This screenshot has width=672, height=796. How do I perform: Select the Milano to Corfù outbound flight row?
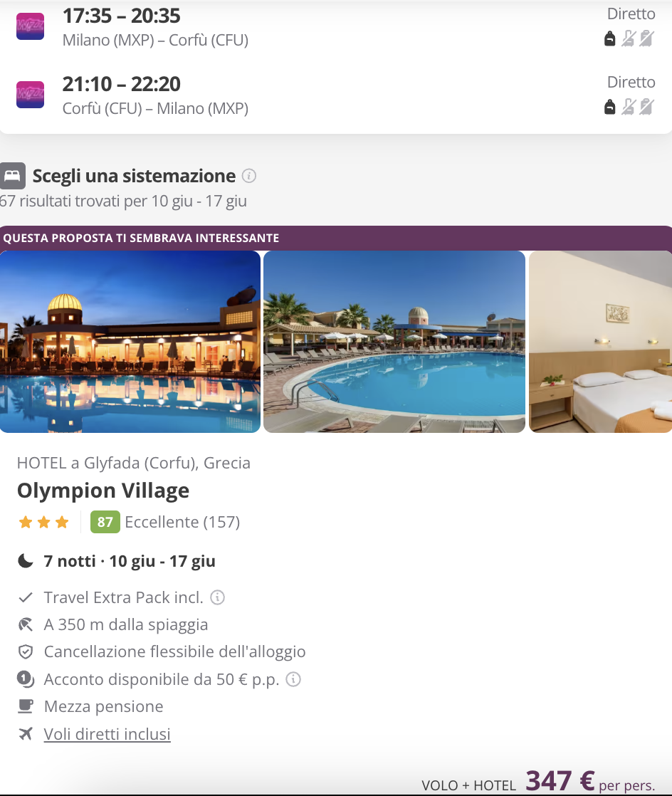coord(336,27)
